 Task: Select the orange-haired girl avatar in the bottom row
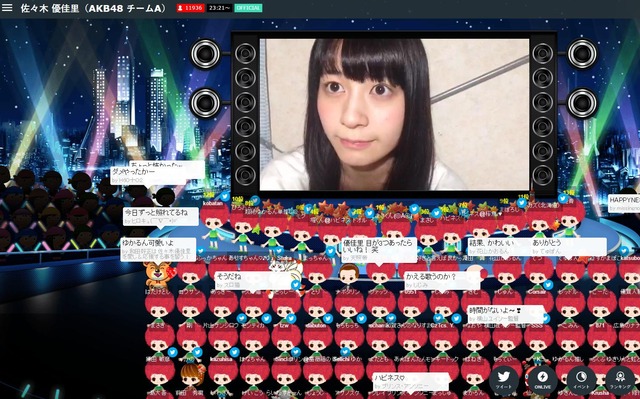[x=192, y=376]
